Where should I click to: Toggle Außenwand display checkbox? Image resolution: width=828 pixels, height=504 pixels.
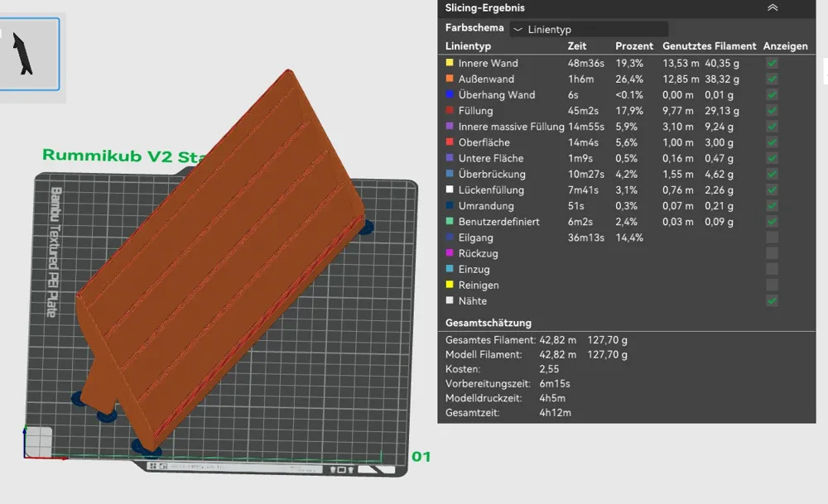coord(772,79)
